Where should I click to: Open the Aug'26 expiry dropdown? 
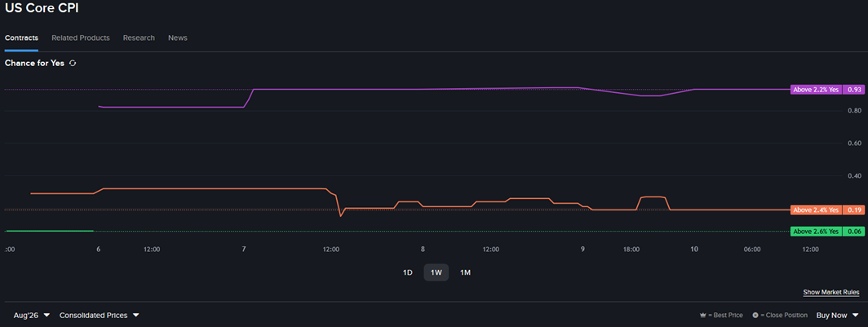tap(32, 316)
